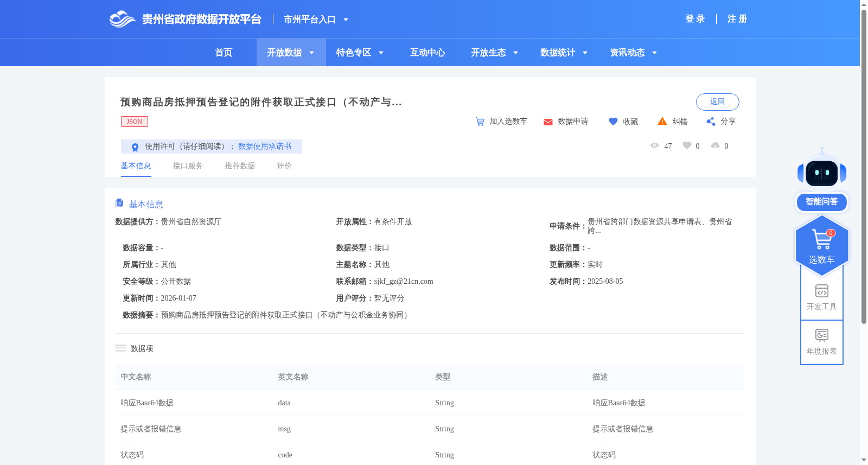
Task: Click the 'data' English name cell
Action: point(284,403)
